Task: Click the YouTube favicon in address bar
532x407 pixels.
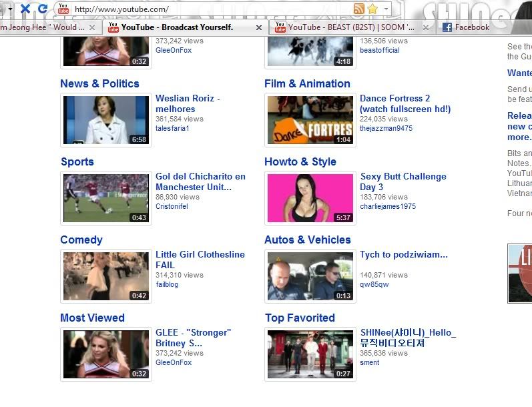Action: [63, 9]
